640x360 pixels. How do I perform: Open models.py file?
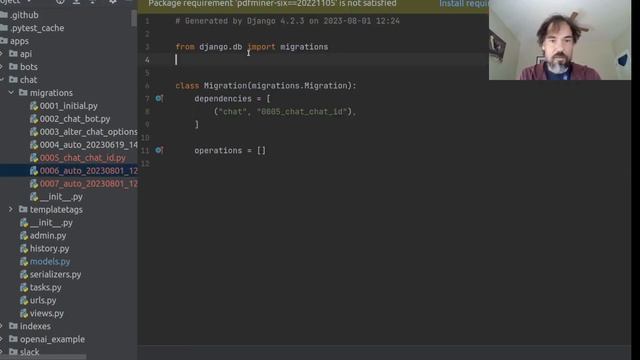pos(50,262)
